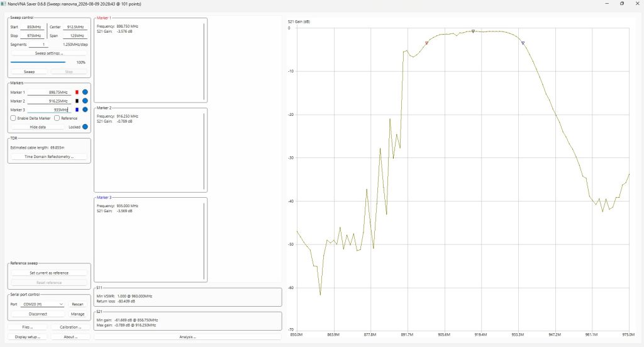
Task: Click the Segments input field
Action: pyautogui.click(x=38, y=45)
